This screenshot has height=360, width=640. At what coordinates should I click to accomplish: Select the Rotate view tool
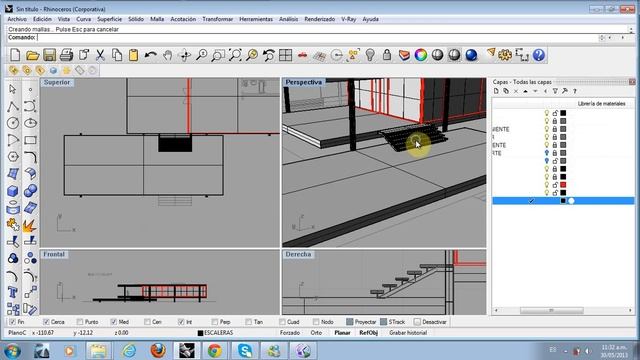point(184,55)
